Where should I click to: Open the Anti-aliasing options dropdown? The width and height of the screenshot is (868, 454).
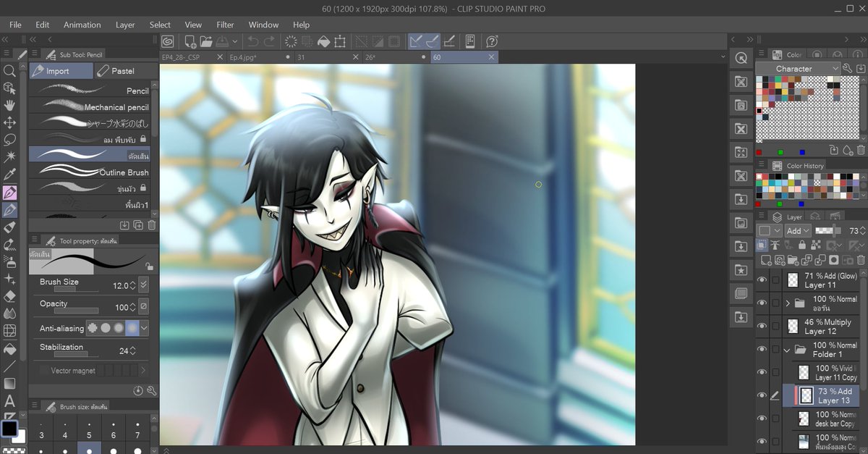[x=145, y=328]
